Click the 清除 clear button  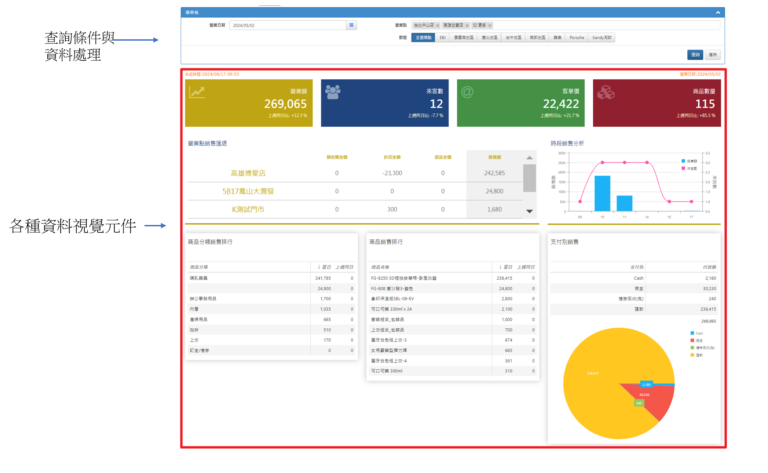pyautogui.click(x=712, y=55)
